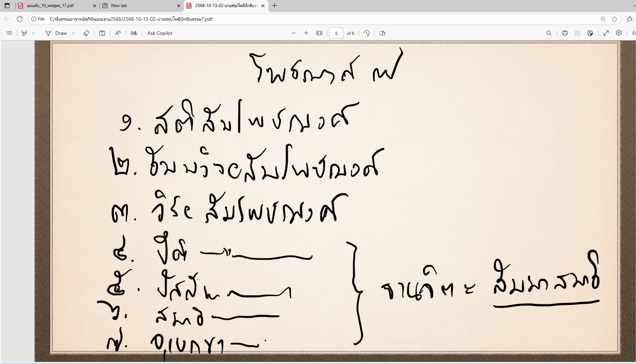
Task: Close the New tab tab
Action: [x=179, y=6]
